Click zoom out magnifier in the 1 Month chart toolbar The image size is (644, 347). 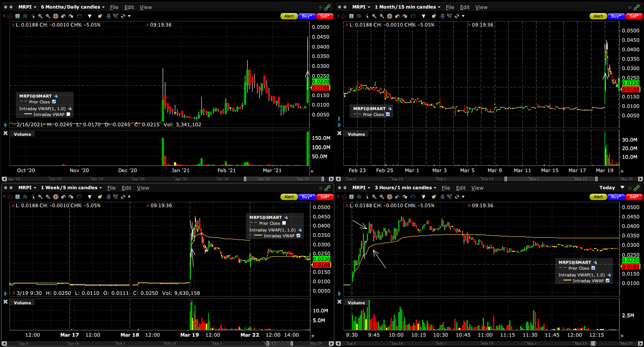click(x=382, y=16)
